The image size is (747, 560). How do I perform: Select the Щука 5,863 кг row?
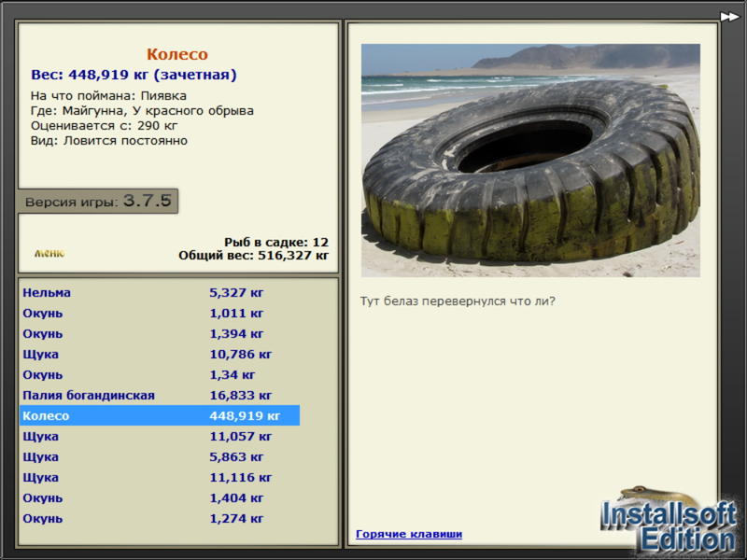tap(160, 456)
